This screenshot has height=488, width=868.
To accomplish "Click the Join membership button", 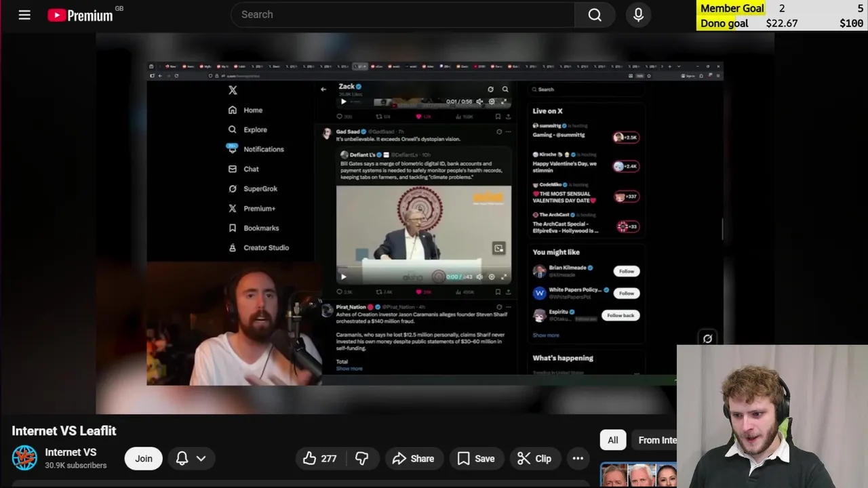I will tap(143, 459).
